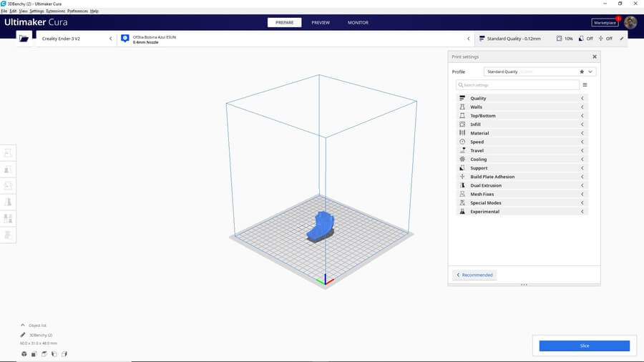This screenshot has width=644, height=362.
Task: Open the file folder icon
Action: point(24,39)
